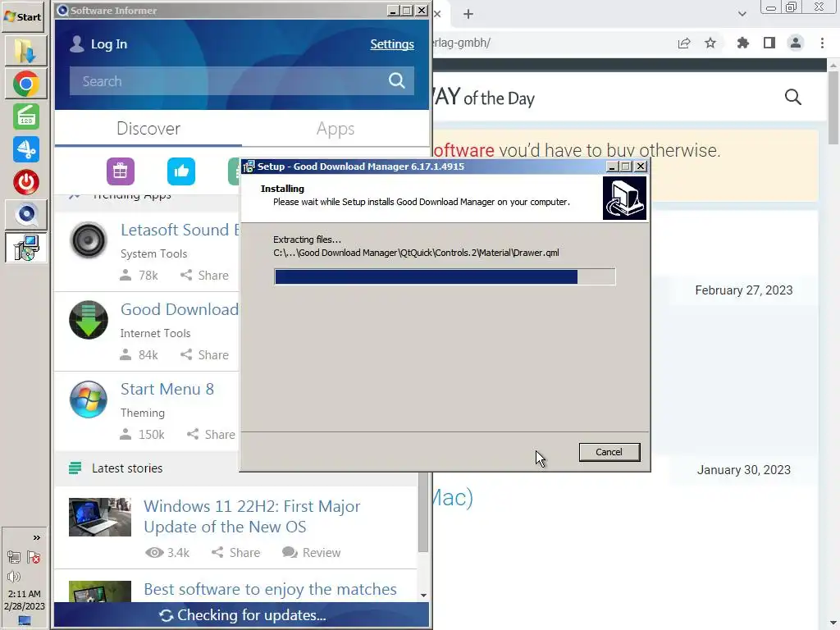Click the January 30, 2023 date text

[x=743, y=470]
